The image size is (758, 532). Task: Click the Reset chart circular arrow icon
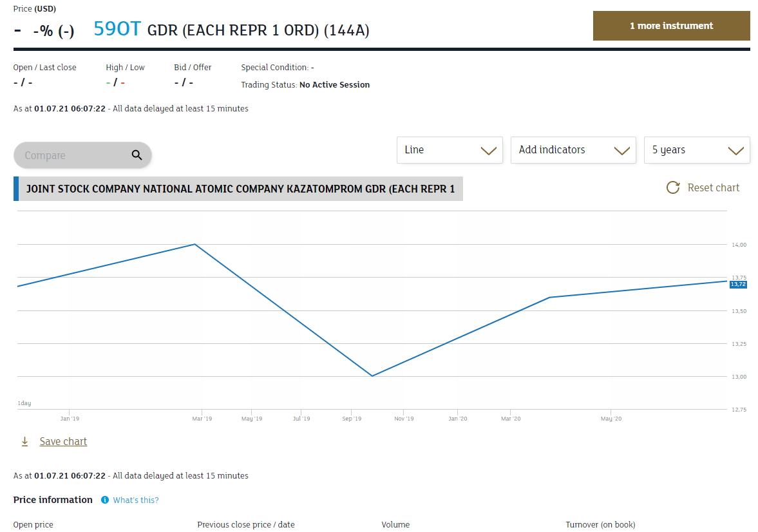pyautogui.click(x=673, y=187)
